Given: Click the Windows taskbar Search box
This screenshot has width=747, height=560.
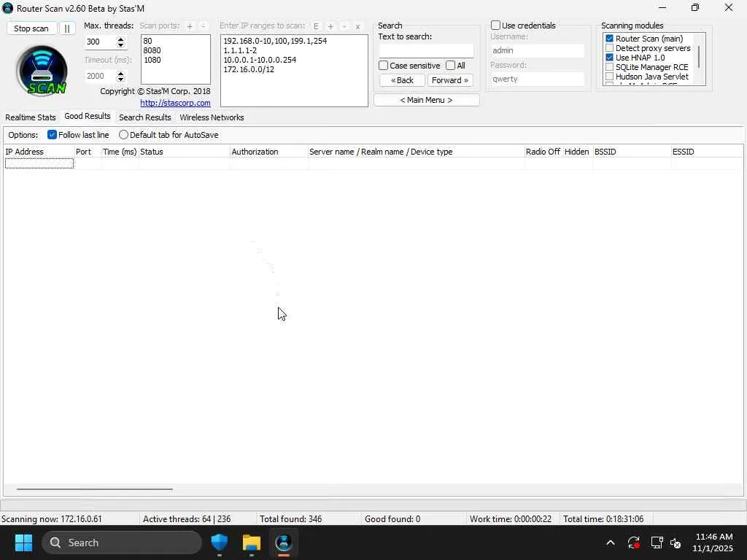Looking at the screenshot, I should point(122,542).
